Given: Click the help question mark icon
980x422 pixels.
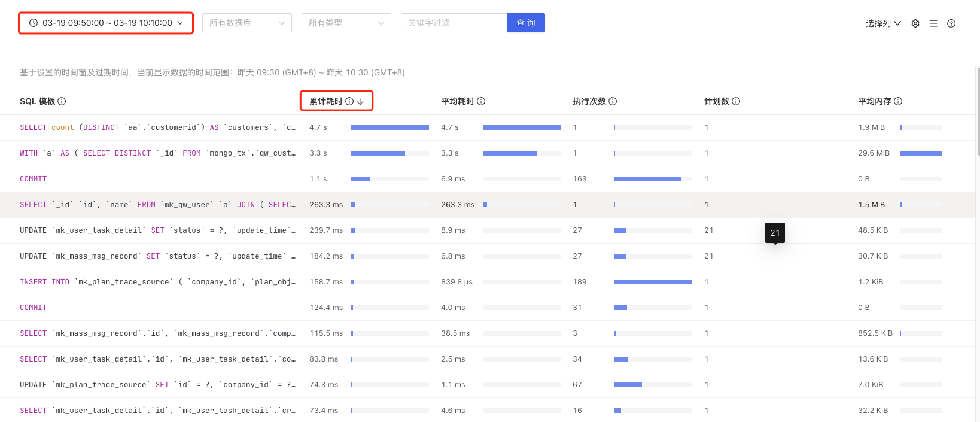Looking at the screenshot, I should [951, 23].
